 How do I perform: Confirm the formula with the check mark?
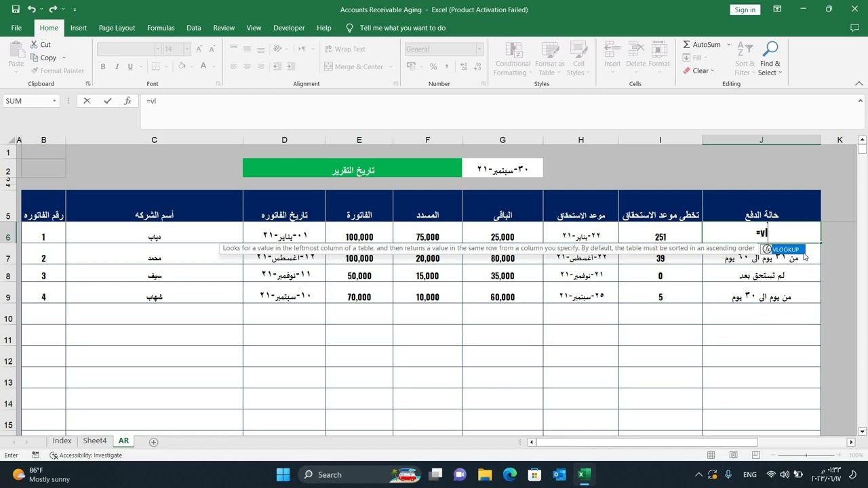(x=107, y=100)
